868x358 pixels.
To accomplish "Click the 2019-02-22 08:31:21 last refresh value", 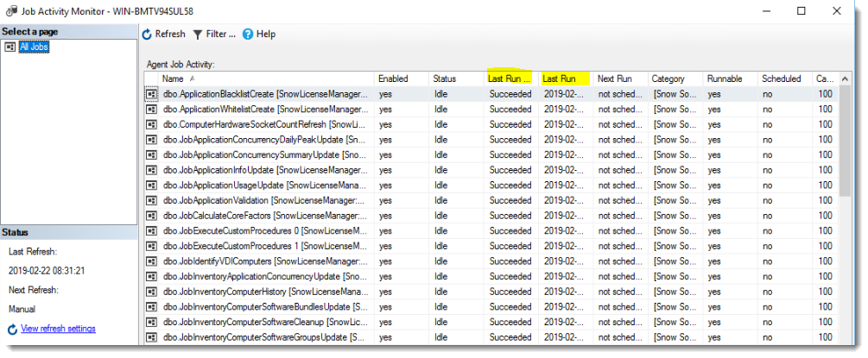I will [47, 271].
